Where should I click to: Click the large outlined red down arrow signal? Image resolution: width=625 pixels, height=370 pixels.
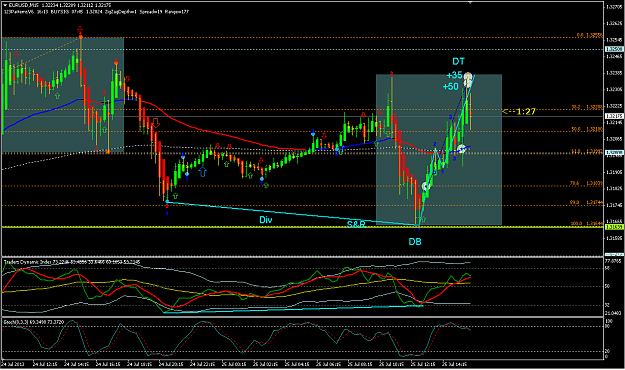pos(156,123)
